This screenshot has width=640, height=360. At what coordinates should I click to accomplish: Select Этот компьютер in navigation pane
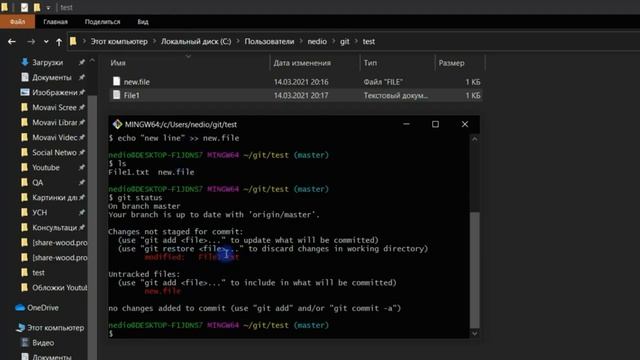[55, 328]
